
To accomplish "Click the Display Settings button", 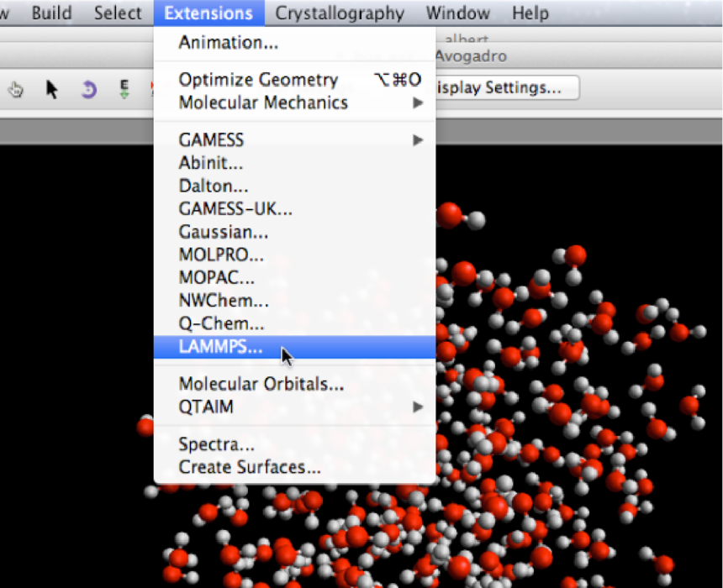I will tap(506, 87).
